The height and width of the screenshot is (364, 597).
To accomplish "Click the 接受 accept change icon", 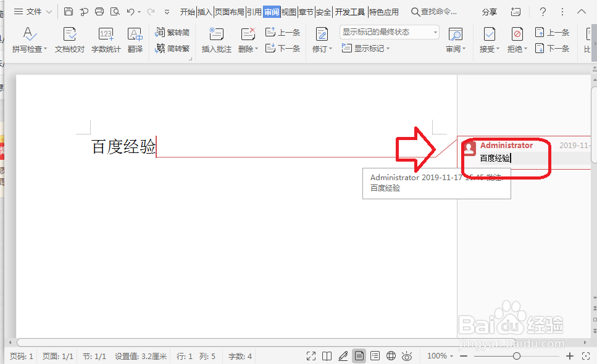I will (x=489, y=34).
